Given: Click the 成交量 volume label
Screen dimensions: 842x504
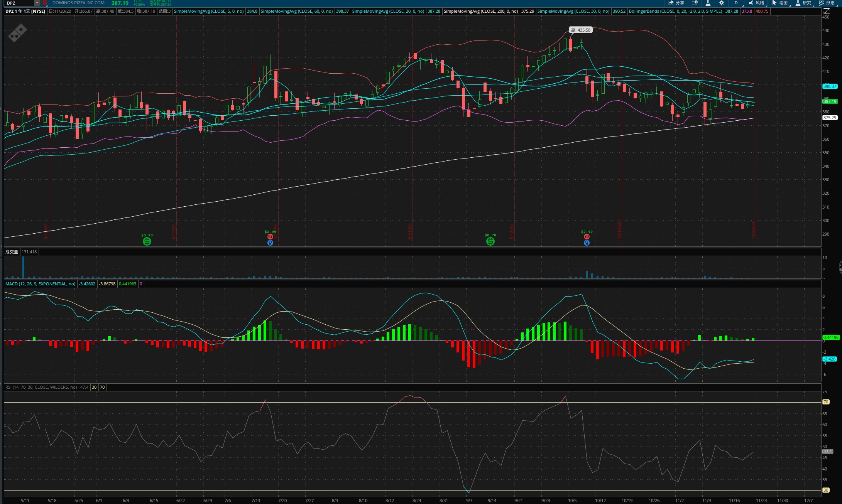Looking at the screenshot, I should [x=12, y=252].
